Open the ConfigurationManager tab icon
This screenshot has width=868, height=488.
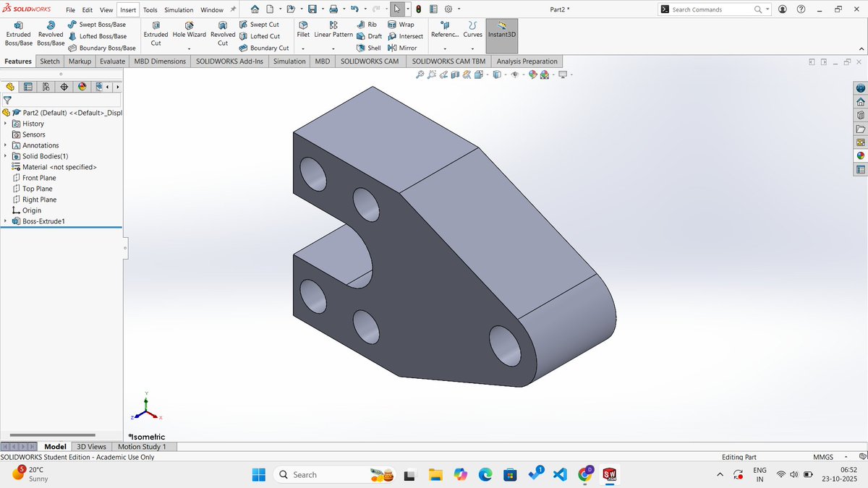46,87
